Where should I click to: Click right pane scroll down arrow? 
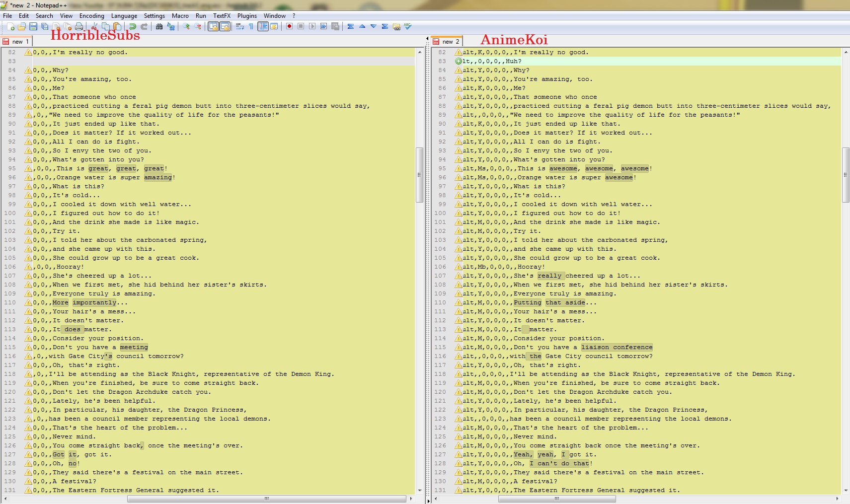click(846, 491)
